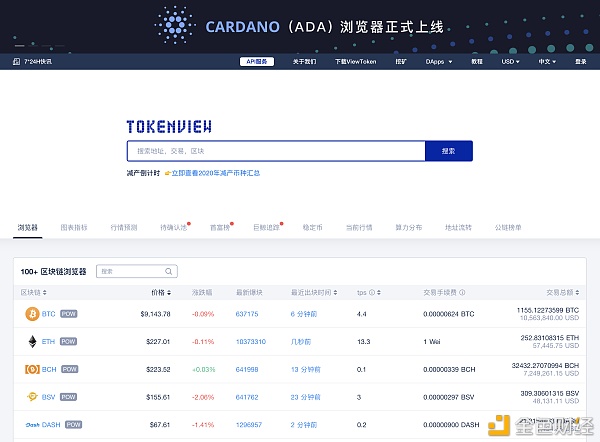Open the ETH explorer link
The width and height of the screenshot is (600, 442).
(x=48, y=341)
